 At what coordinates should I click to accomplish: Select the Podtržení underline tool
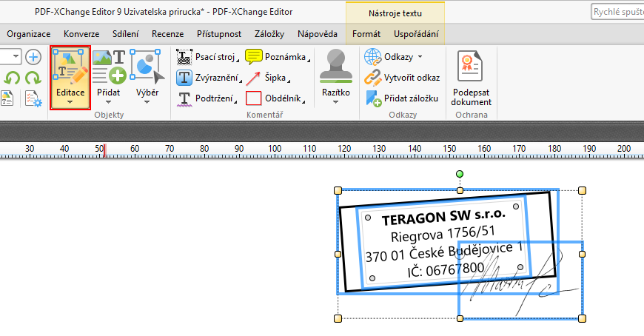pyautogui.click(x=207, y=98)
